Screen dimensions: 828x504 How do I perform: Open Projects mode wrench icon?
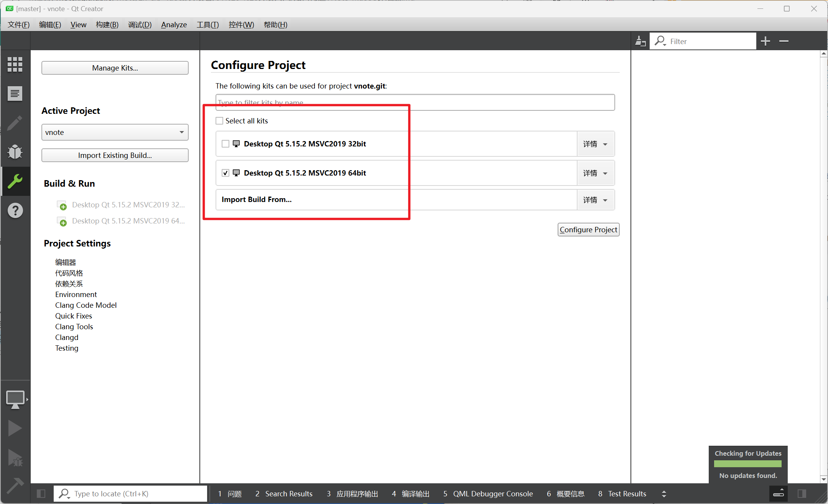[x=15, y=181]
